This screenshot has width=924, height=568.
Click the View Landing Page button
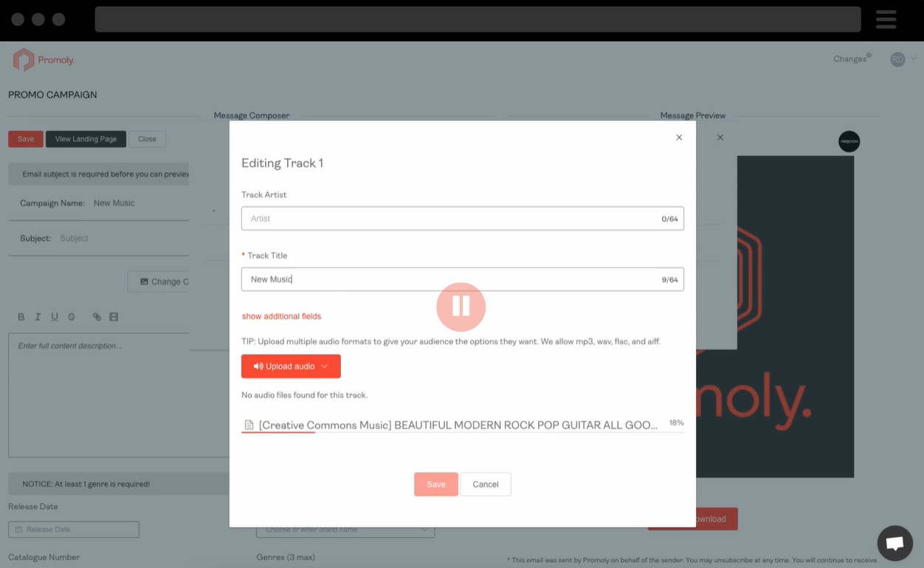point(86,139)
